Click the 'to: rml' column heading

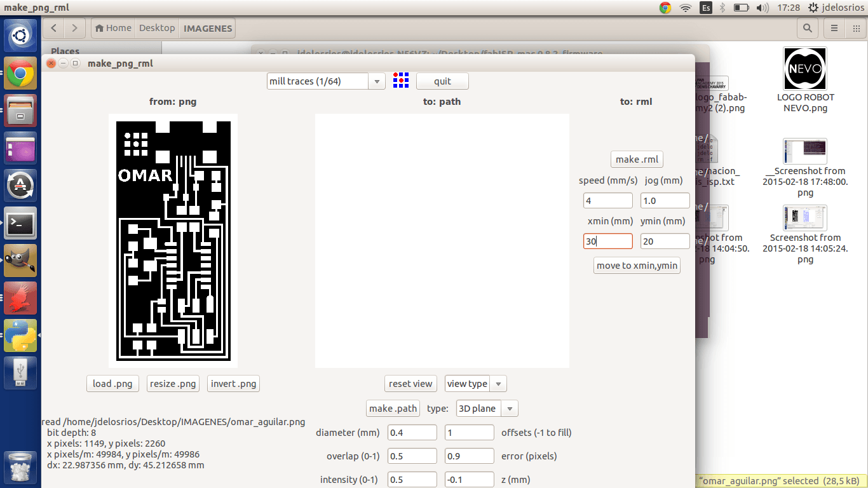[636, 102]
